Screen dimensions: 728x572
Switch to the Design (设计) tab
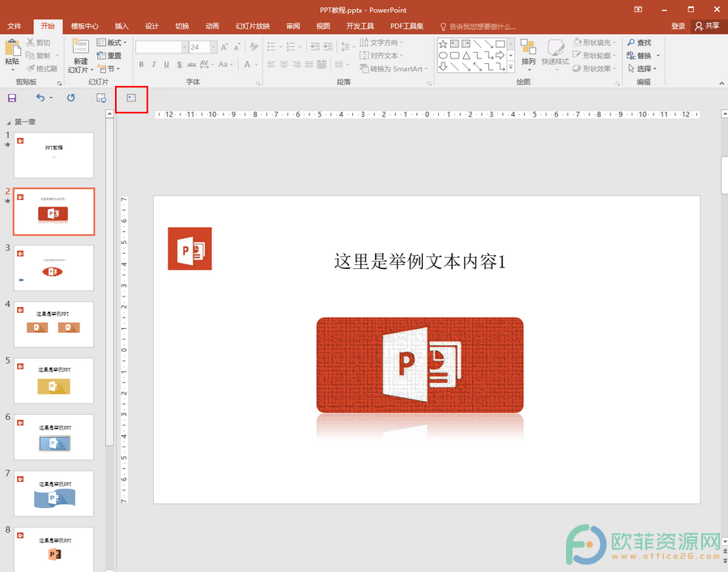[x=151, y=27]
